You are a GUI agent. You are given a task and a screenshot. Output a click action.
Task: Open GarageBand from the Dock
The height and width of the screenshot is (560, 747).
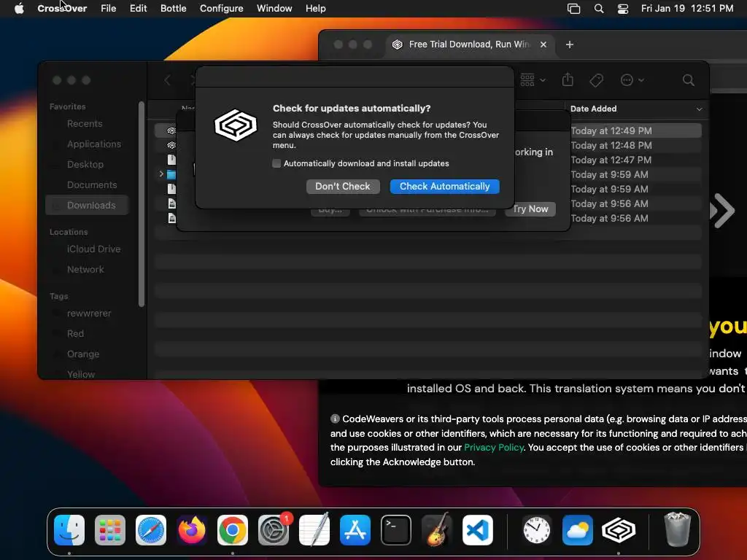(x=437, y=530)
